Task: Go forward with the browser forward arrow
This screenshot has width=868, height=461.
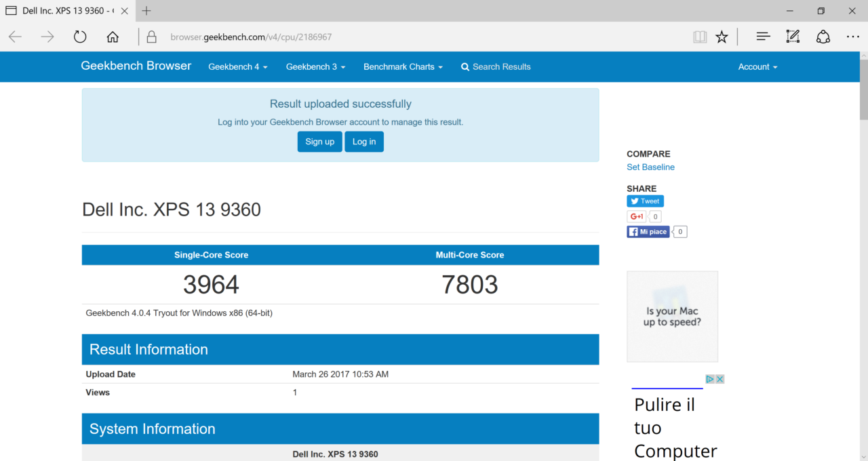Action: pyautogui.click(x=47, y=37)
